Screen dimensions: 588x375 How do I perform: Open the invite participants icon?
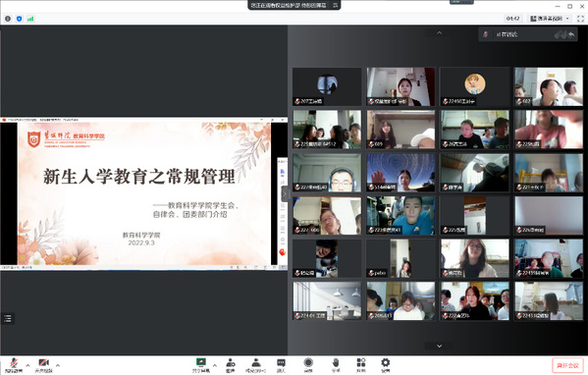point(231,365)
